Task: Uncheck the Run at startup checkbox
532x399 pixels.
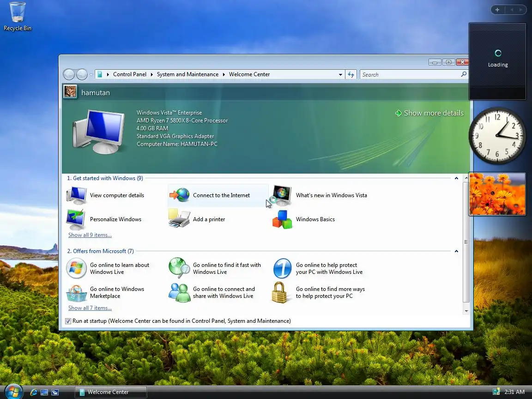Action: pyautogui.click(x=68, y=321)
